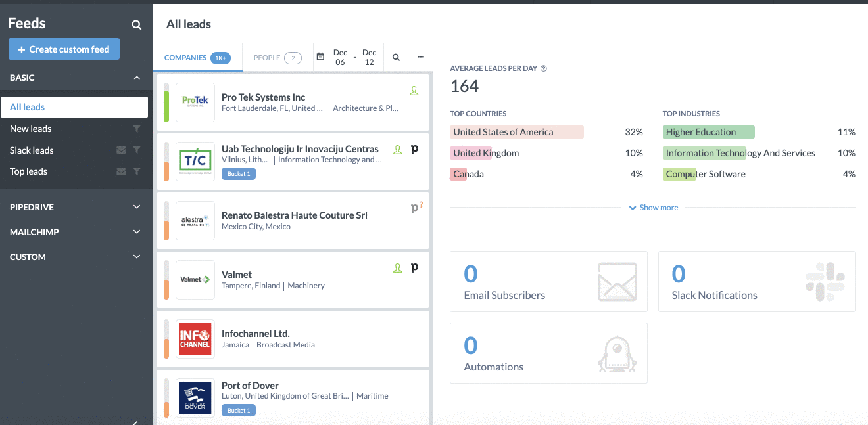The height and width of the screenshot is (425, 868).
Task: Open the Slack Notifications card
Action: tap(757, 281)
